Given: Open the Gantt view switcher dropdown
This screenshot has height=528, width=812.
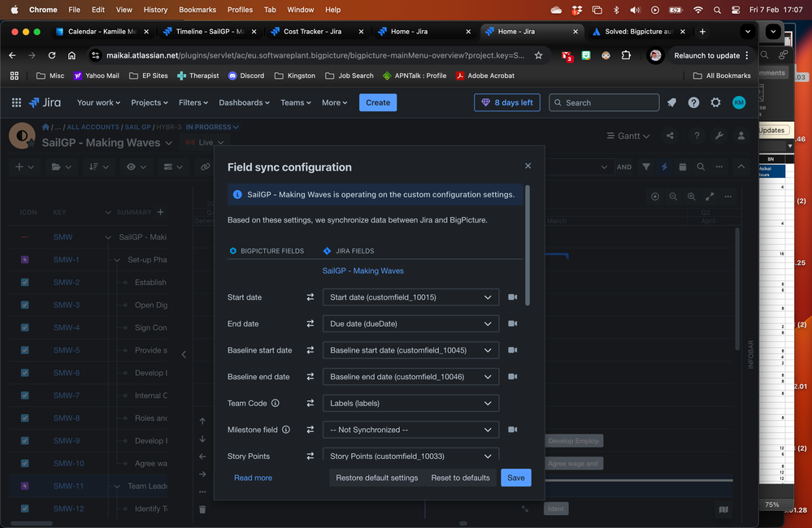Looking at the screenshot, I should tap(628, 136).
